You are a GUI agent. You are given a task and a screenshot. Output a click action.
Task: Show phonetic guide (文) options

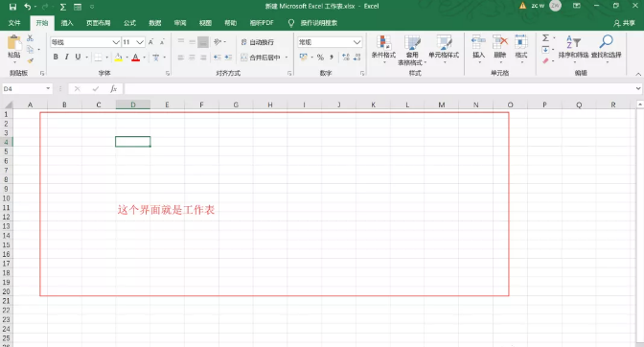[x=155, y=58]
